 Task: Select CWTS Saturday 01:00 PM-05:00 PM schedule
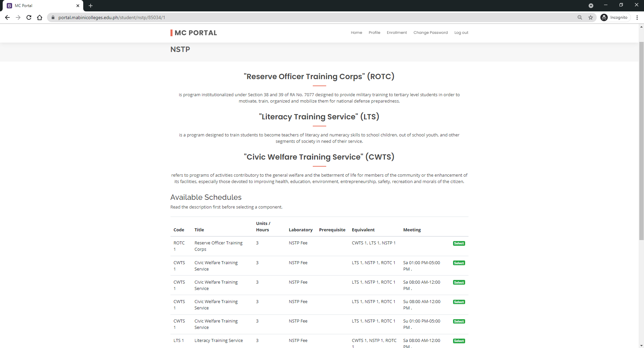tap(459, 263)
